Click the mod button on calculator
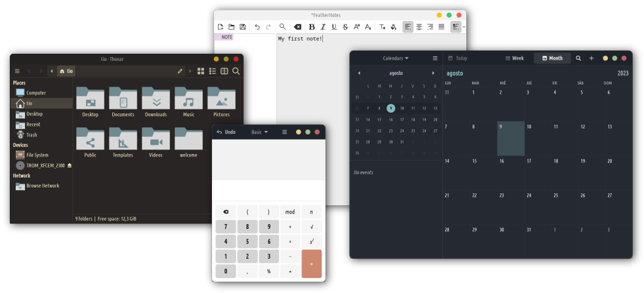Viewport: 644px width, 293px height. coord(290,212)
